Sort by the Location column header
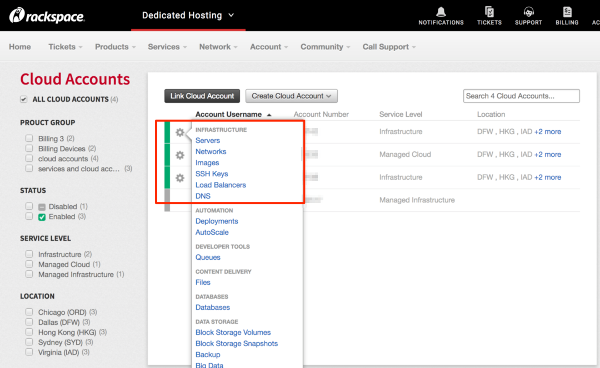 point(491,114)
